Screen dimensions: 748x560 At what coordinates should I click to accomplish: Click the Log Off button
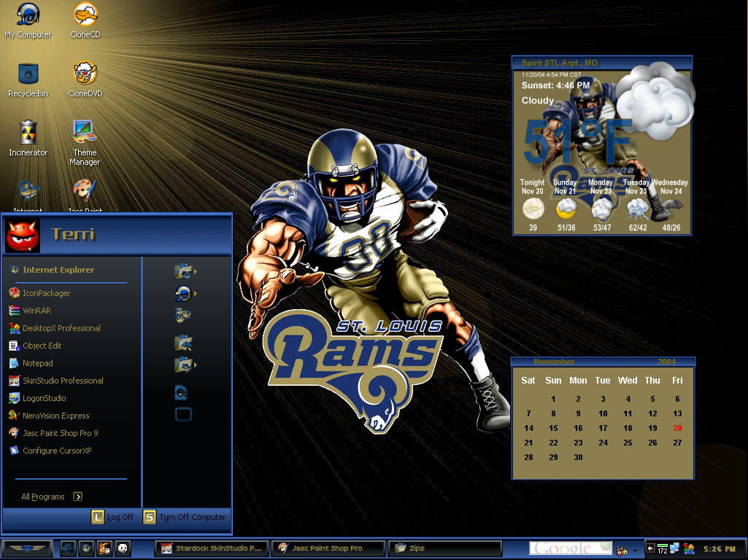point(112,517)
